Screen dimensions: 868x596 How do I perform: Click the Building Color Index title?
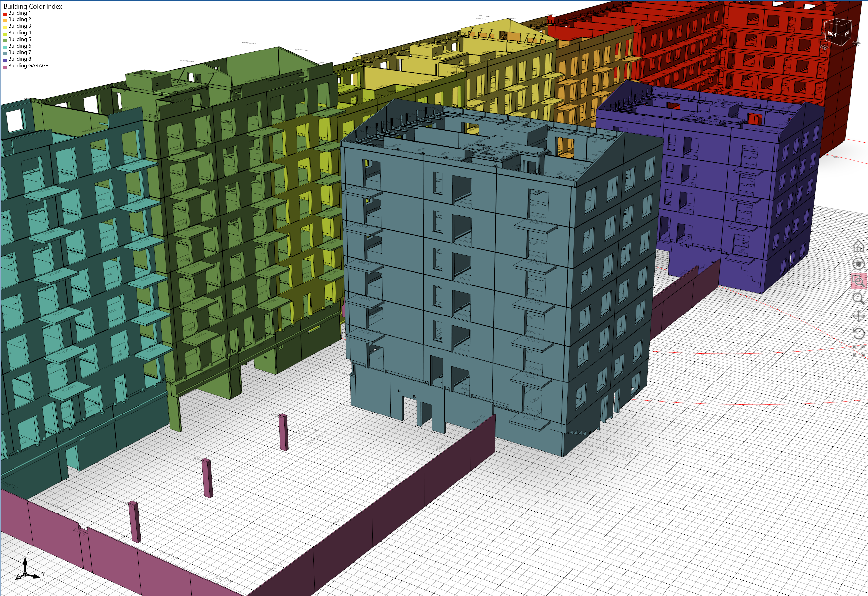tap(33, 6)
